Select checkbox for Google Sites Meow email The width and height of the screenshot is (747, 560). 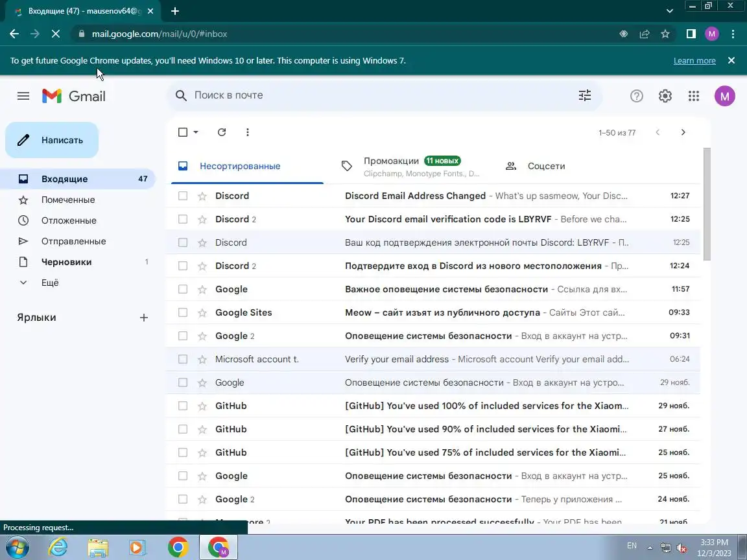pyautogui.click(x=183, y=312)
